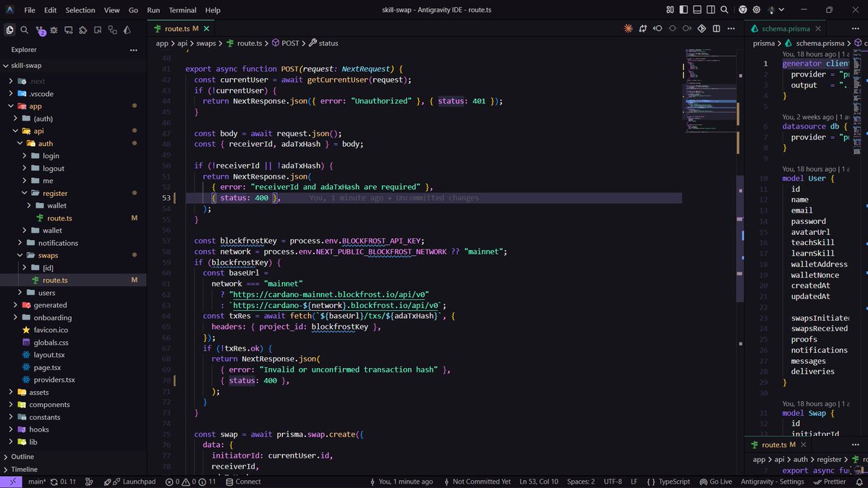This screenshot has height=488, width=868.
Task: Open the File menu
Action: (29, 10)
